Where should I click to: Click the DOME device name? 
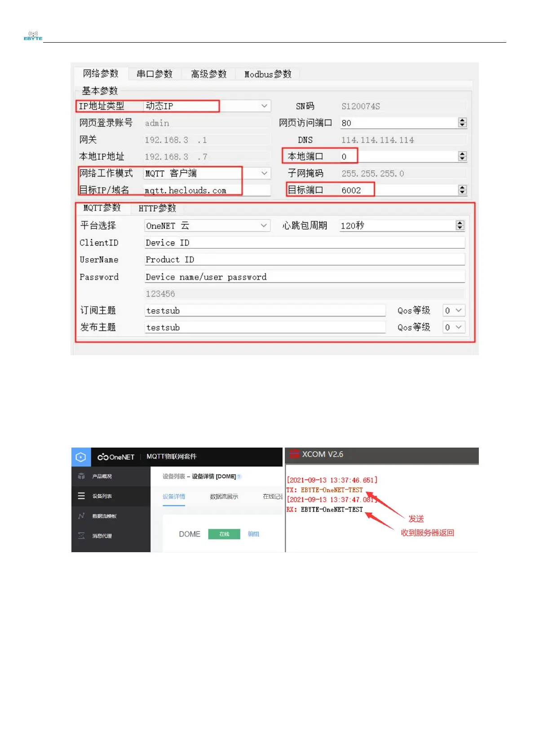[190, 534]
